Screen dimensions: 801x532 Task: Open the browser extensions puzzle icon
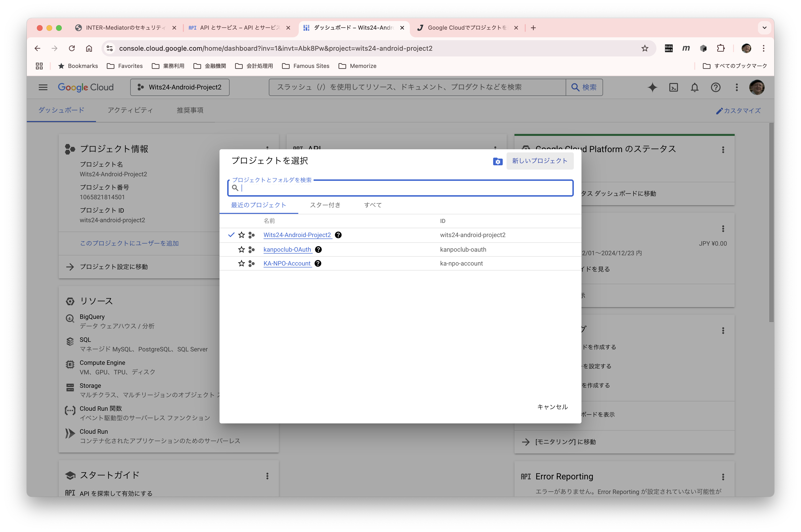720,48
